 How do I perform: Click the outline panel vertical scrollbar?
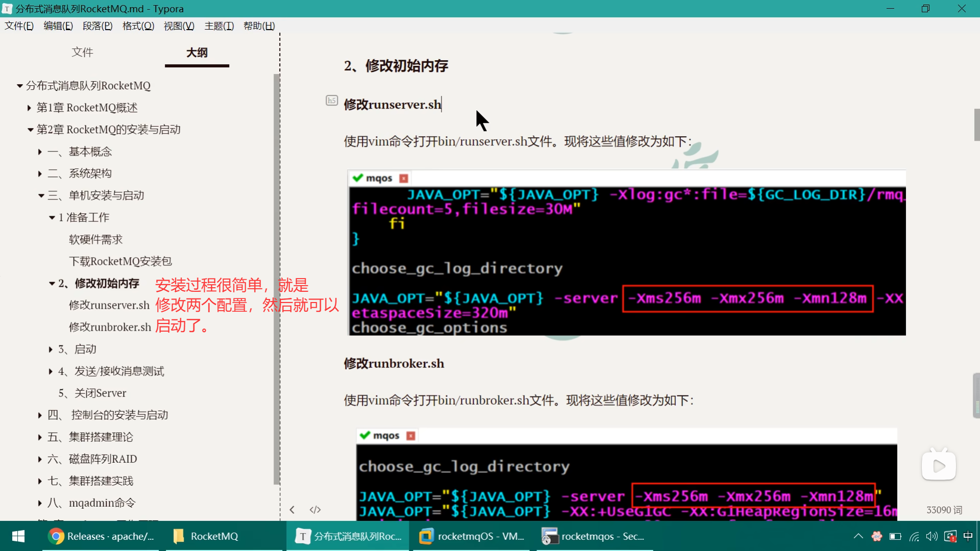276,278
